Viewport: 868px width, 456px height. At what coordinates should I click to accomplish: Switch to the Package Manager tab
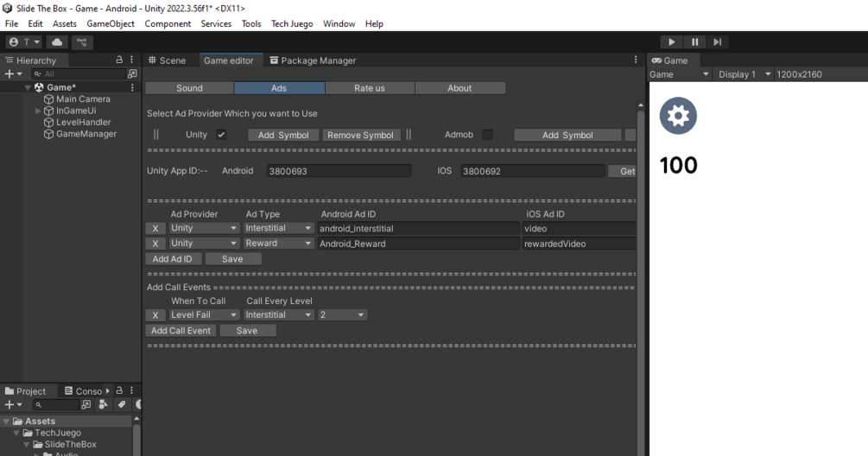tap(313, 60)
